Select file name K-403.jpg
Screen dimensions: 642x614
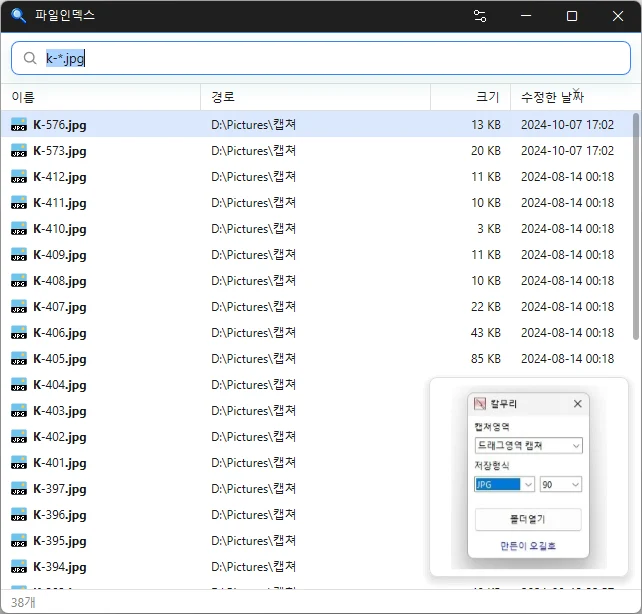point(60,411)
